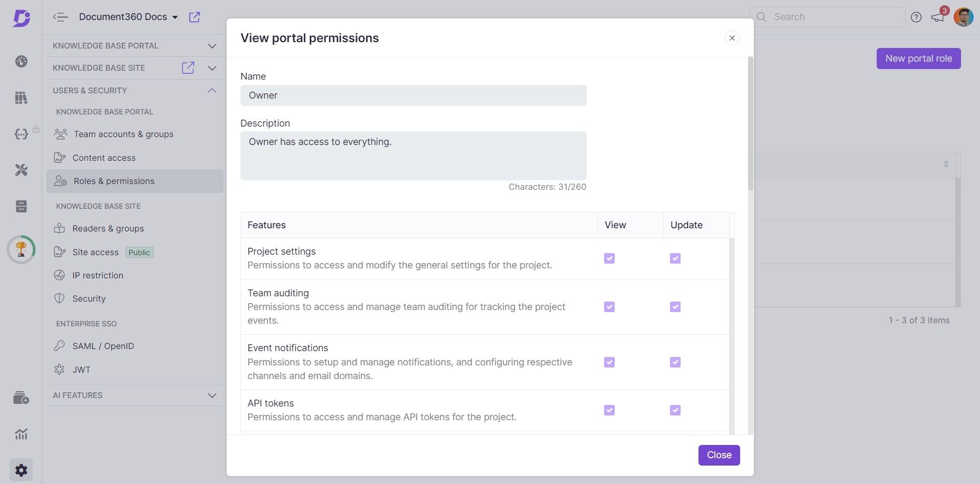Open the announcements megaphone icon
The width and height of the screenshot is (980, 484).
937,17
